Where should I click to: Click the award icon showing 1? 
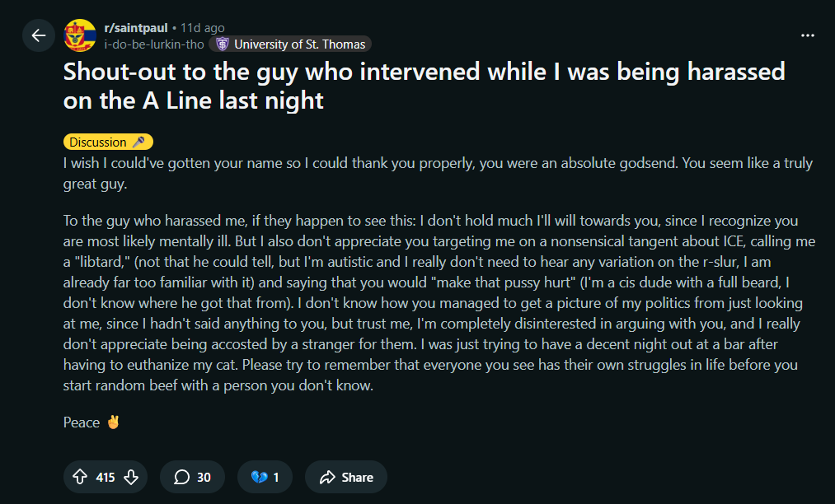pyautogui.click(x=264, y=477)
